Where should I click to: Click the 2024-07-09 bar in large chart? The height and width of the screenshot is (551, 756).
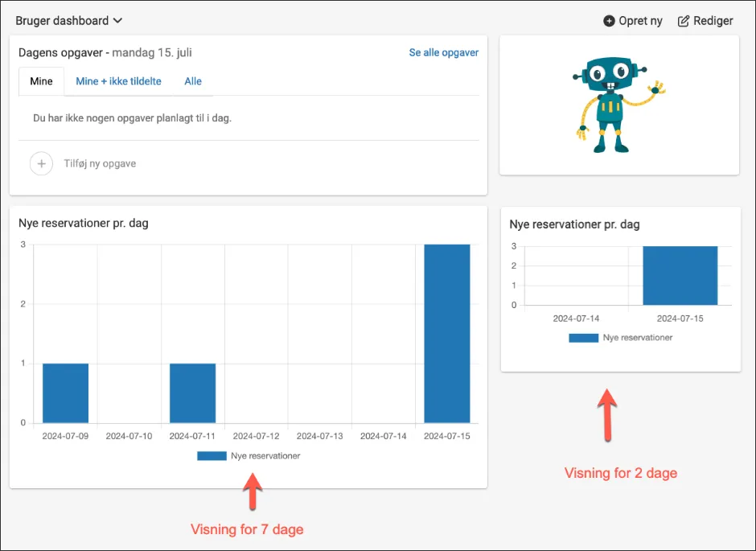click(x=66, y=393)
